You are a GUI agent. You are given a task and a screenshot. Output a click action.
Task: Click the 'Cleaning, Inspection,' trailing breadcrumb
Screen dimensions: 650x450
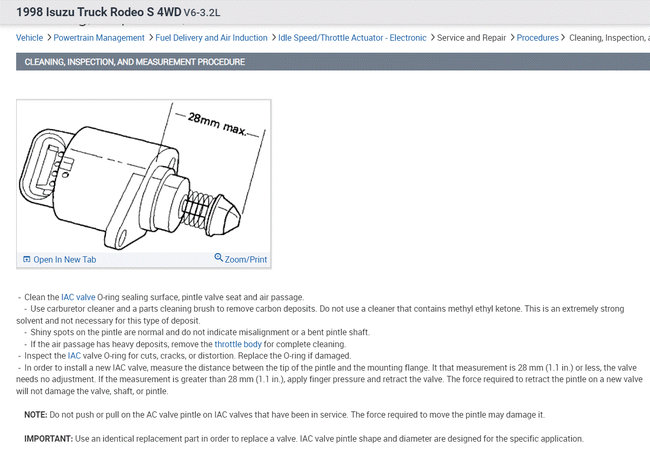[x=609, y=38]
